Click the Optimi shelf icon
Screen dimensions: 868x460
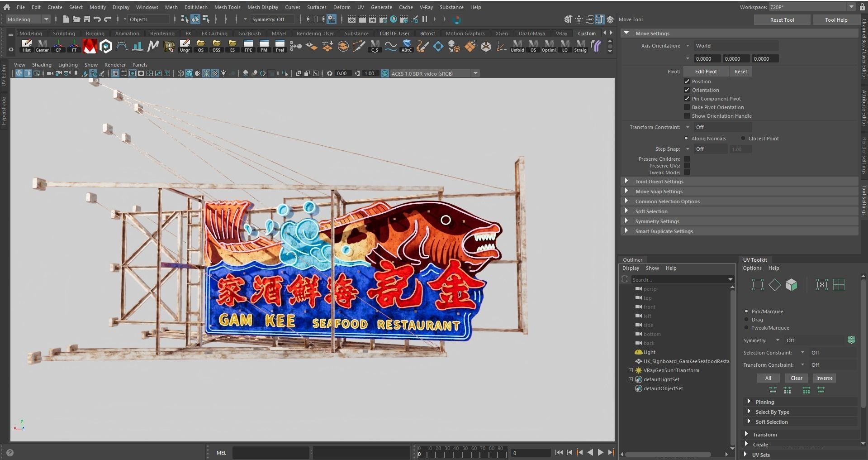pos(549,46)
